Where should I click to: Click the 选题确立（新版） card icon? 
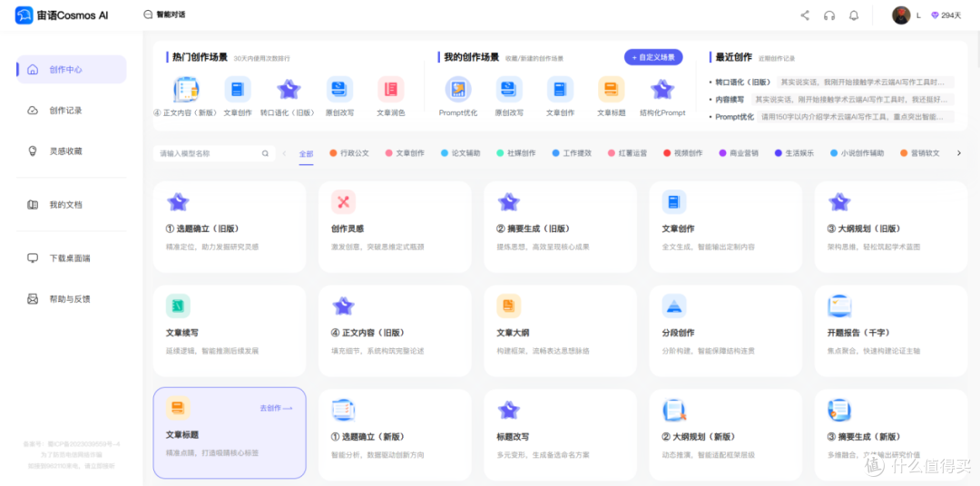pos(343,410)
